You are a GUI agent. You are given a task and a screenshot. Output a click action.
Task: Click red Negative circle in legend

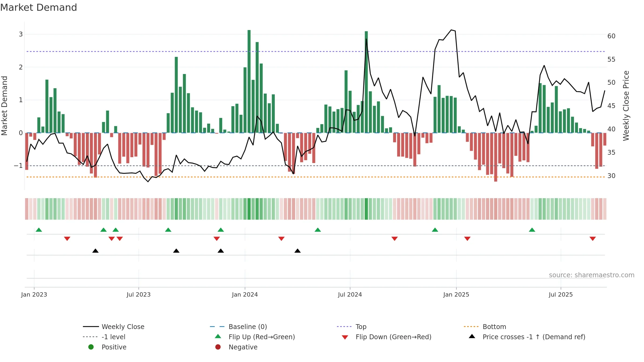tap(218, 347)
